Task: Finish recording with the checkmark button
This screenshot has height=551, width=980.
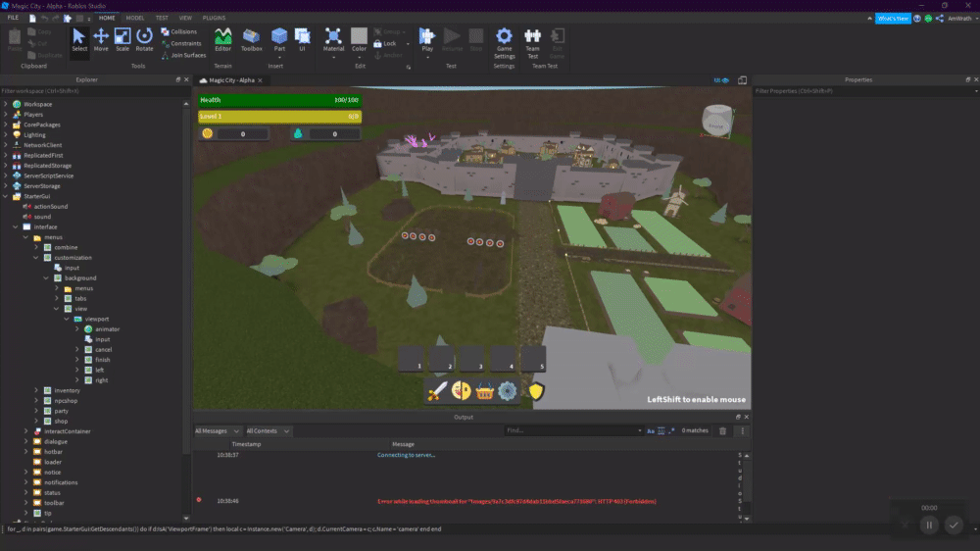Action: [954, 525]
